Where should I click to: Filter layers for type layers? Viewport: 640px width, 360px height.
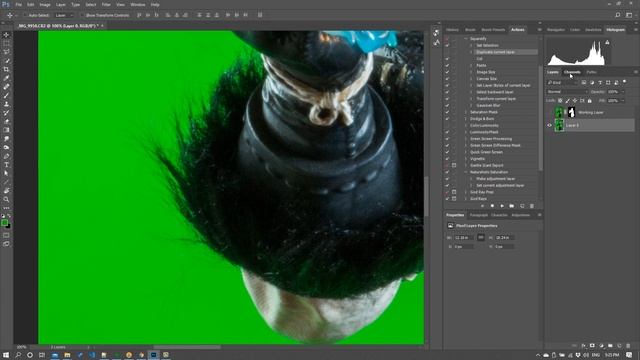click(600, 82)
